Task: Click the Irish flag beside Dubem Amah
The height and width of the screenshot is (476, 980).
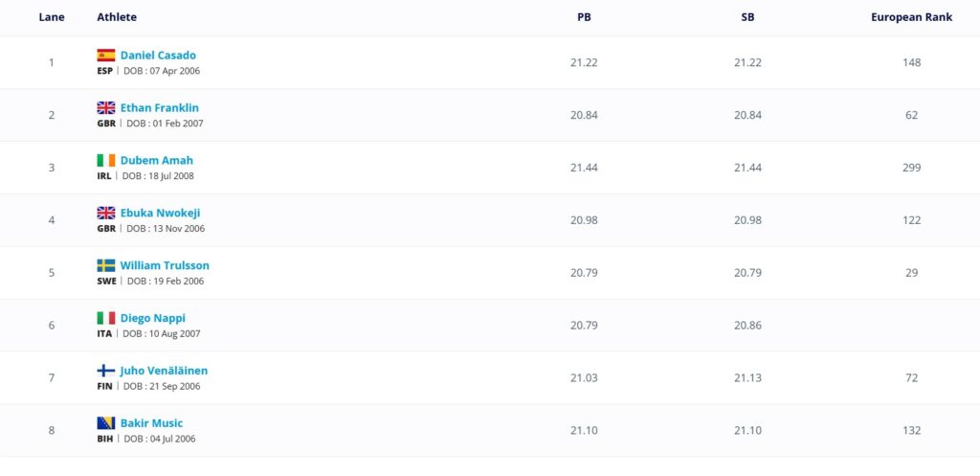Action: point(105,161)
